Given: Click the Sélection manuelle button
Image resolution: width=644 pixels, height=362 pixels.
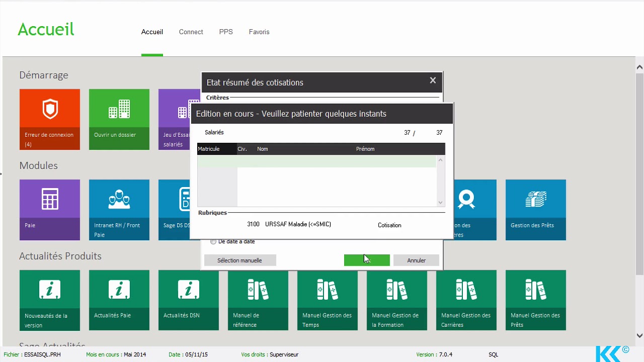Looking at the screenshot, I should pos(239,260).
